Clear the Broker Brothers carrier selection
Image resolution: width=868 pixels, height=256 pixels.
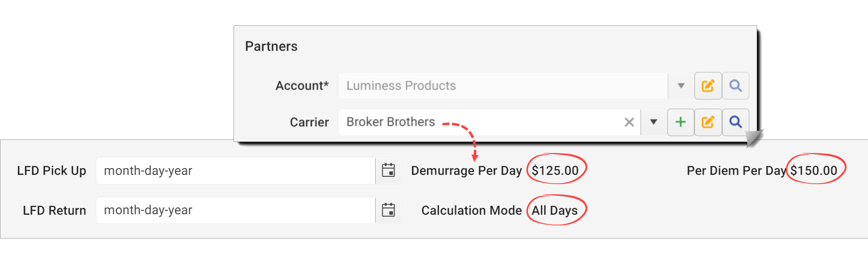pos(629,122)
